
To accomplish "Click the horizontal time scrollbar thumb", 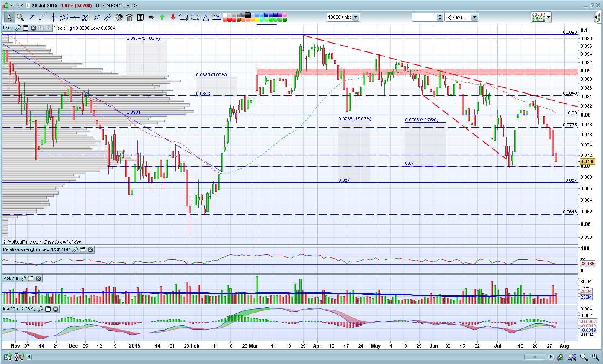I will coord(535,357).
